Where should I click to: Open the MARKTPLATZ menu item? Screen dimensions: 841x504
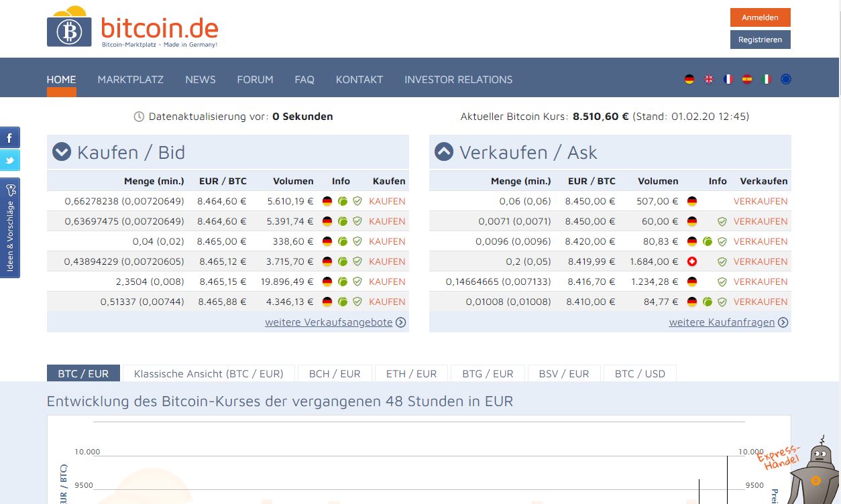click(x=131, y=79)
